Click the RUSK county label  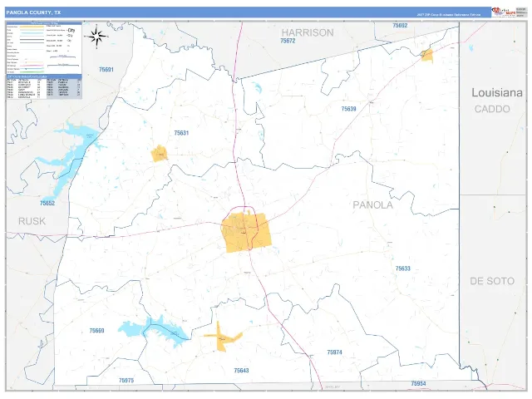32,221
